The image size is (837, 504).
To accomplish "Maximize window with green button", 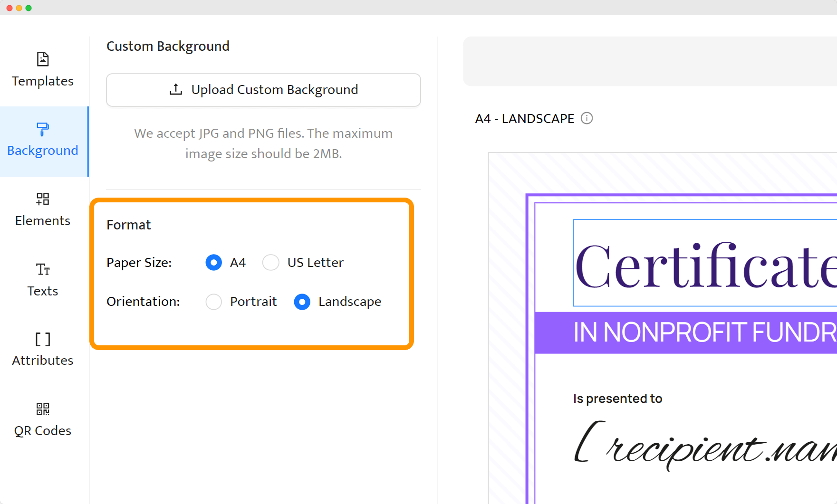I will click(x=29, y=8).
